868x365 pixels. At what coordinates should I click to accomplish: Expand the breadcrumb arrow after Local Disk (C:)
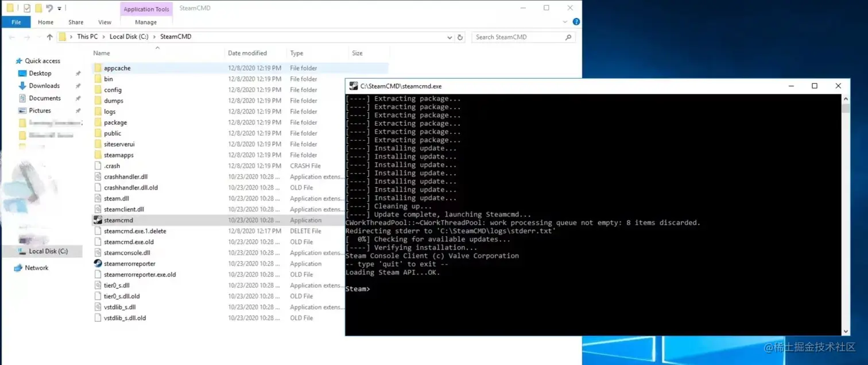tap(154, 37)
